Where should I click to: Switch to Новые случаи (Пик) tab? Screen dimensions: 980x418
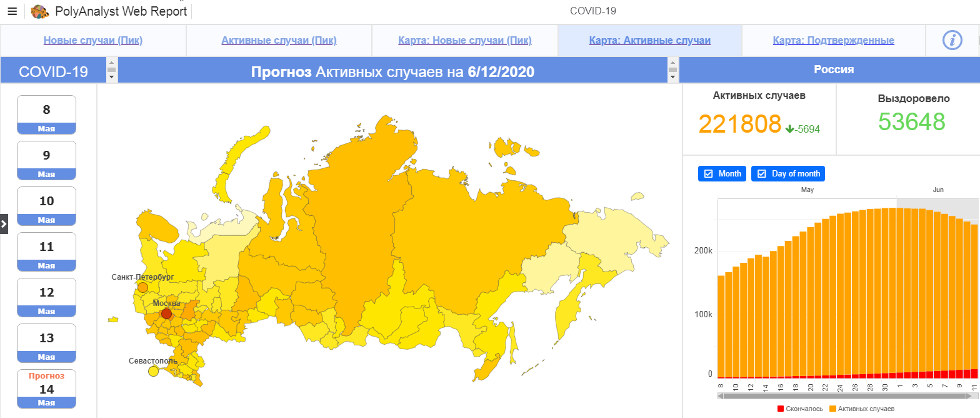tap(93, 41)
